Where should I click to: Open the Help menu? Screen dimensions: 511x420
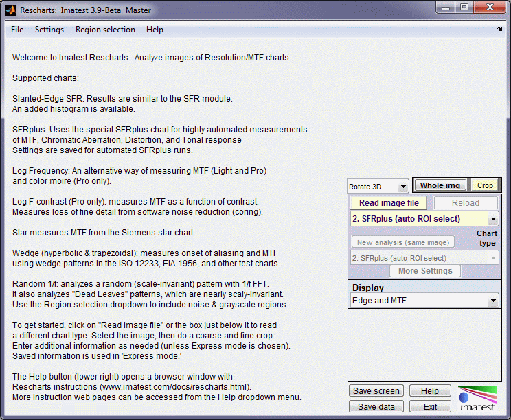155,30
